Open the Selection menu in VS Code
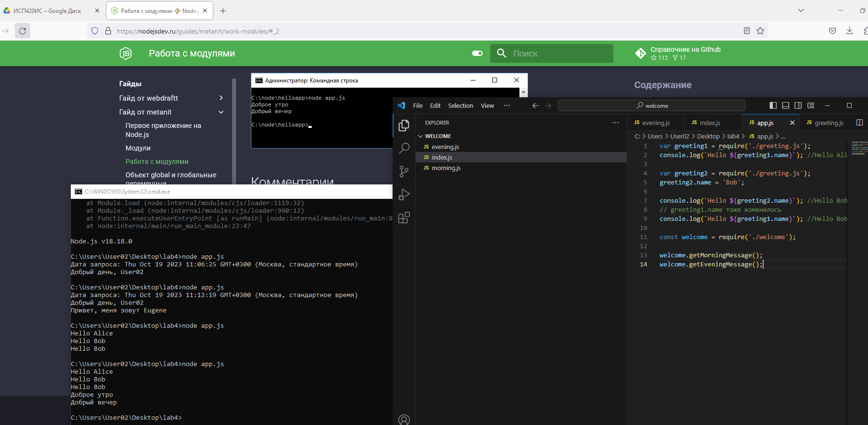The width and height of the screenshot is (868, 425). [x=460, y=105]
